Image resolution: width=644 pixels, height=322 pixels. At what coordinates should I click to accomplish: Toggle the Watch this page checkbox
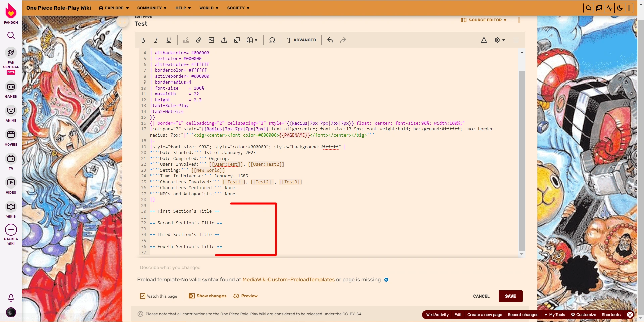pyautogui.click(x=143, y=296)
